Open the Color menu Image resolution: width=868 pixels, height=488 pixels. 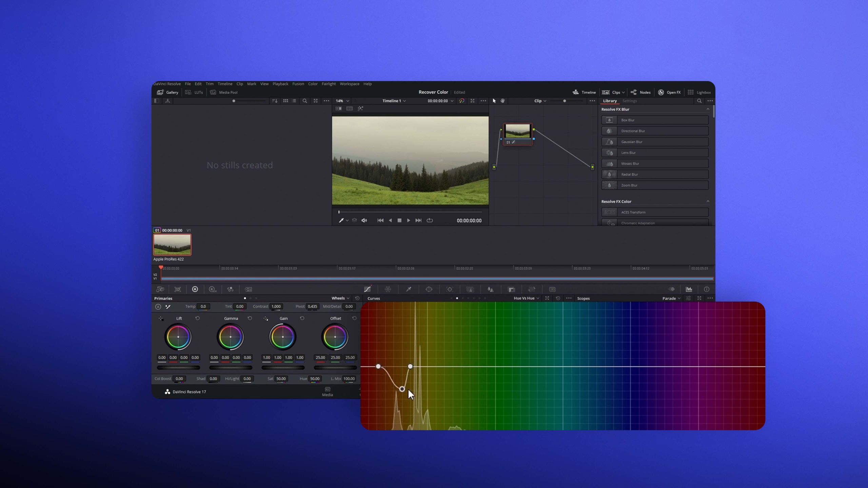click(x=313, y=84)
